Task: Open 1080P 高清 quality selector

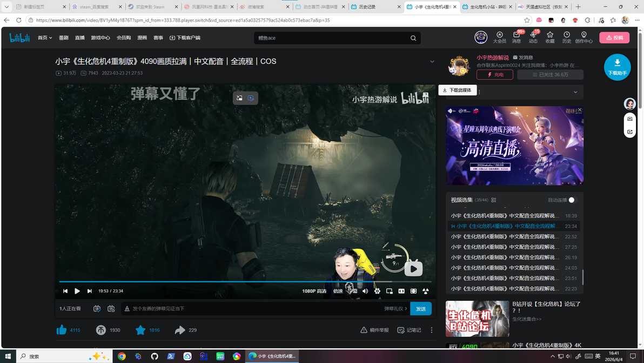Action: (x=314, y=291)
